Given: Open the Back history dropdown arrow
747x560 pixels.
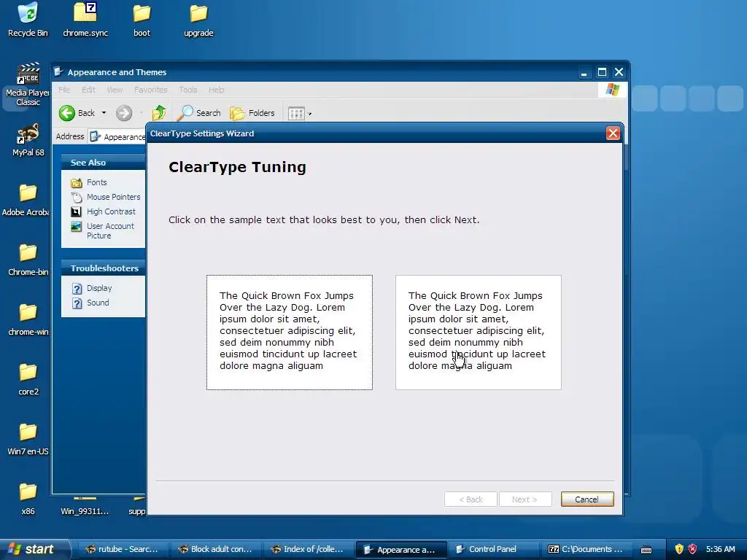Looking at the screenshot, I should [x=104, y=113].
